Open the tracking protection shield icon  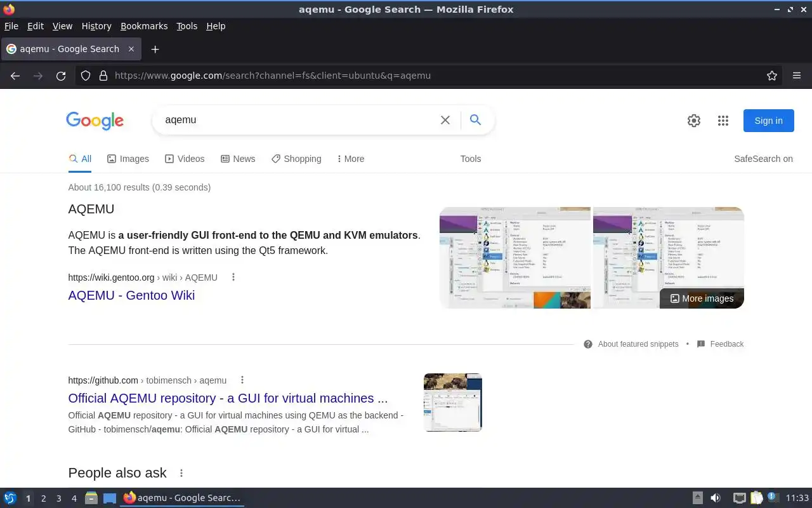point(86,76)
